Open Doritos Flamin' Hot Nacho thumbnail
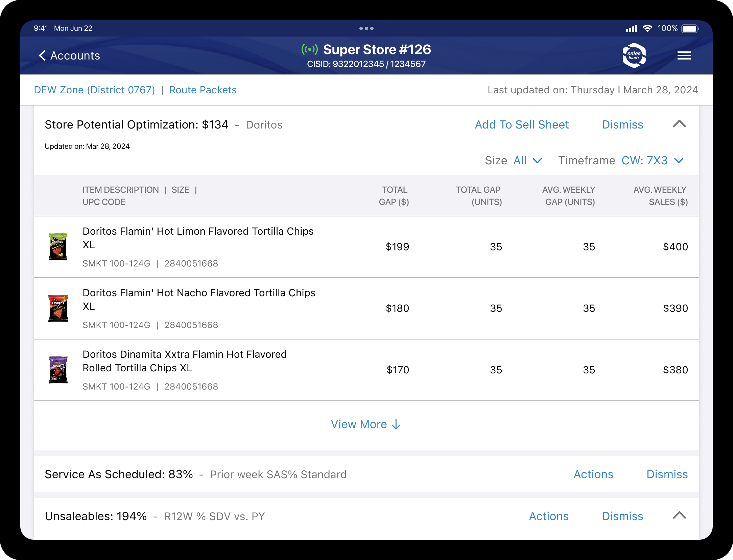This screenshot has height=560, width=733. pos(58,308)
